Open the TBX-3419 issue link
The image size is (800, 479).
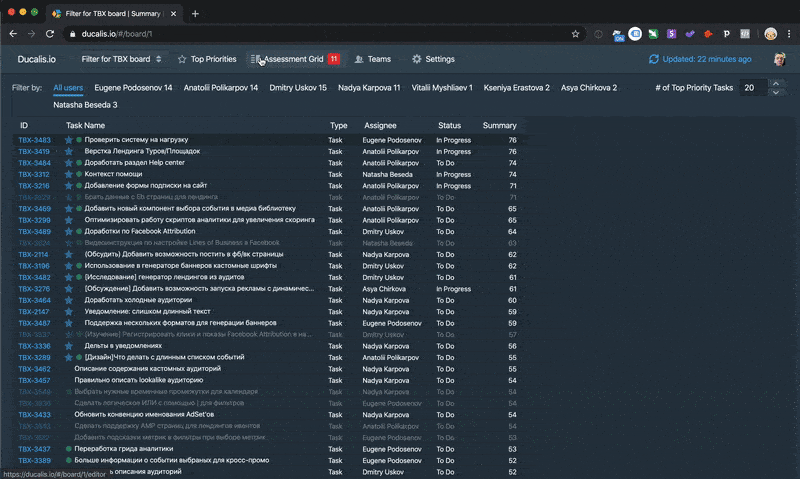coord(34,152)
